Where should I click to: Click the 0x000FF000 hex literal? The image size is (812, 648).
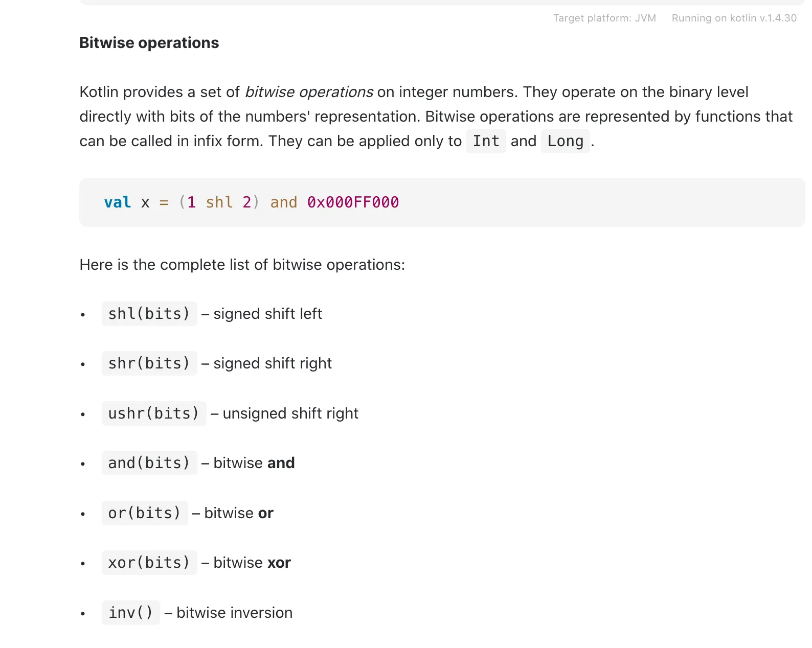point(353,202)
